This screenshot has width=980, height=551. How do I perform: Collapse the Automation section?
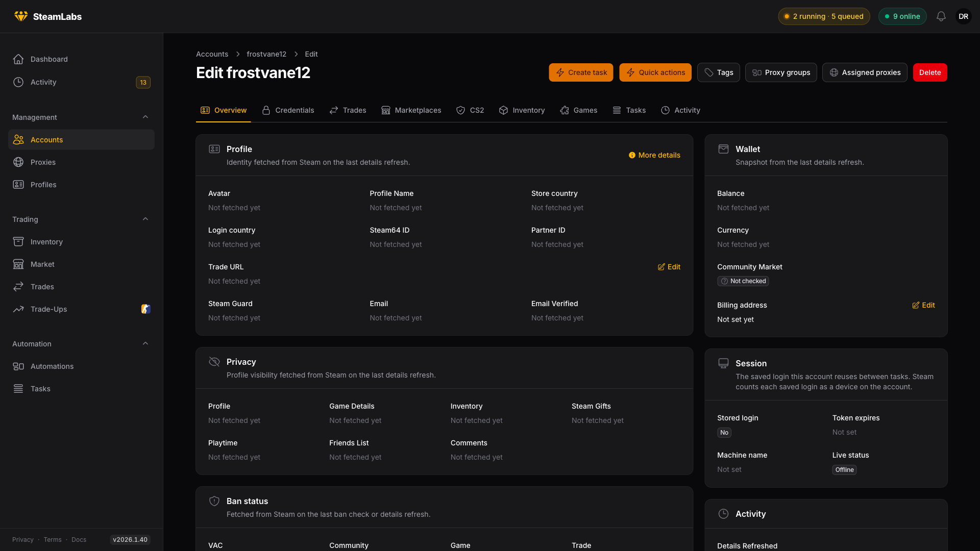coord(145,344)
